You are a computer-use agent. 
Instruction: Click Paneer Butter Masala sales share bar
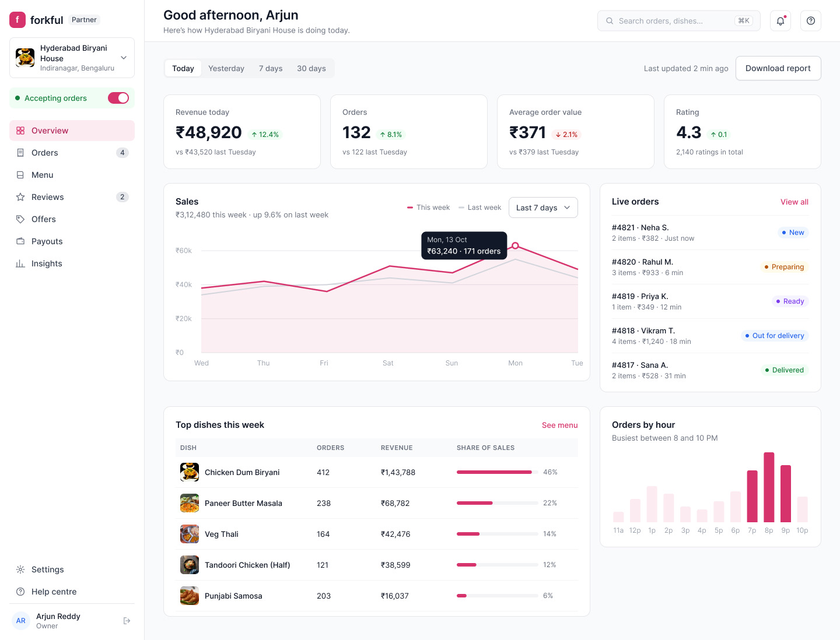498,503
